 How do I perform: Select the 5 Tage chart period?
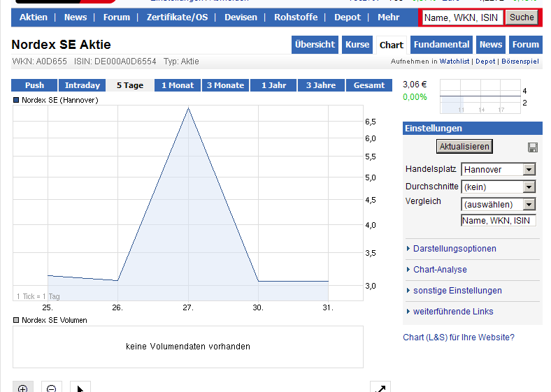click(130, 85)
